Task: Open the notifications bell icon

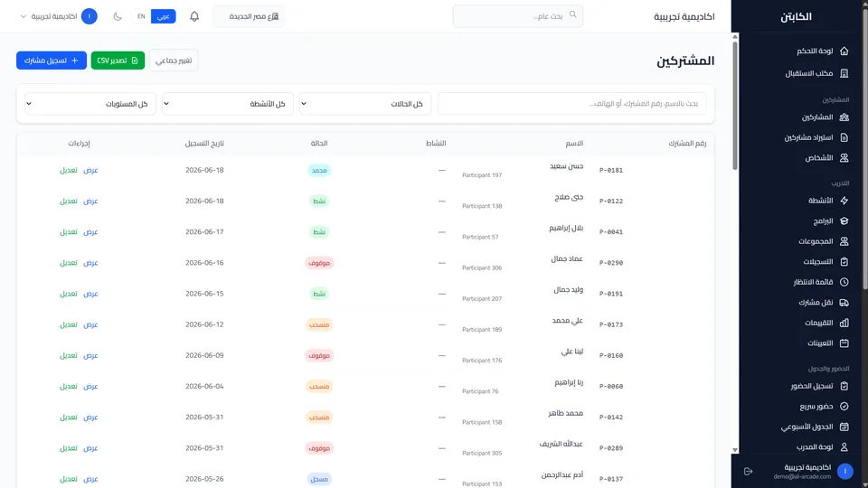Action: coord(194,16)
